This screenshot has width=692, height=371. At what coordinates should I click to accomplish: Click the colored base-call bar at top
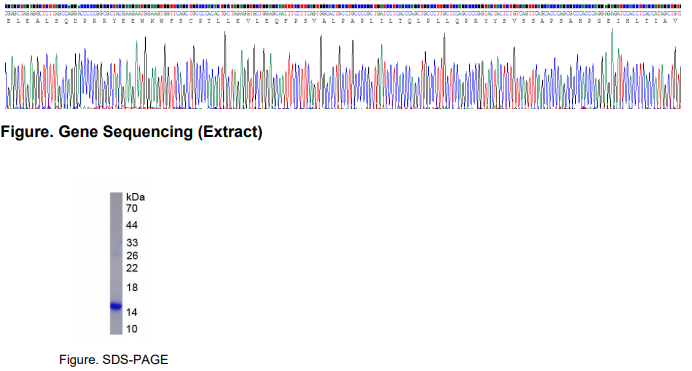tap(343, 6)
